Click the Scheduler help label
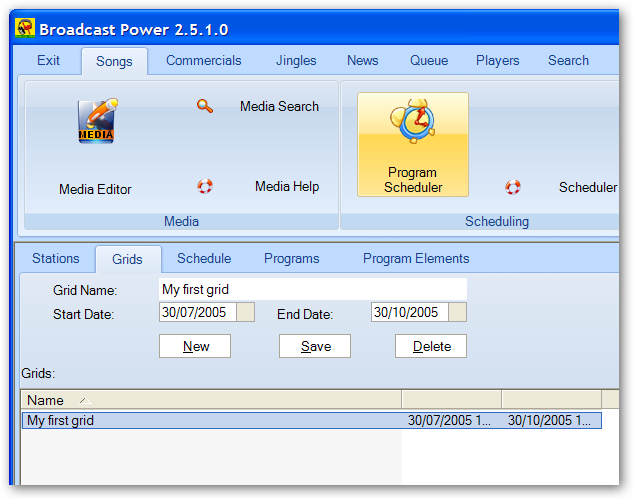 [x=588, y=187]
